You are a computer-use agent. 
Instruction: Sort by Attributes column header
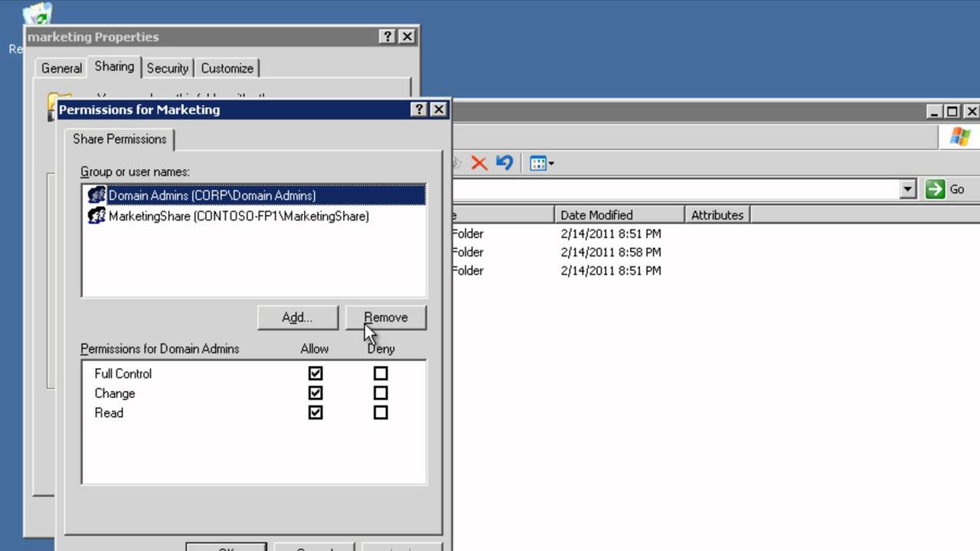(x=717, y=215)
